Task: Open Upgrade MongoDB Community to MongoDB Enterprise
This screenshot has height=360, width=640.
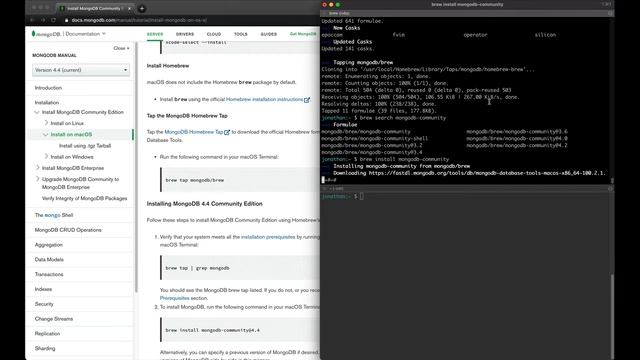Action: (x=80, y=183)
